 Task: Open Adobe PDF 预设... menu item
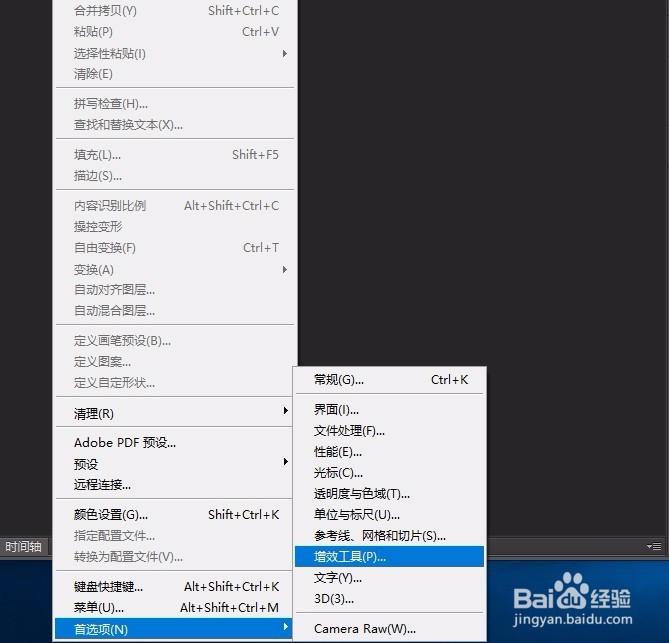[x=174, y=443]
